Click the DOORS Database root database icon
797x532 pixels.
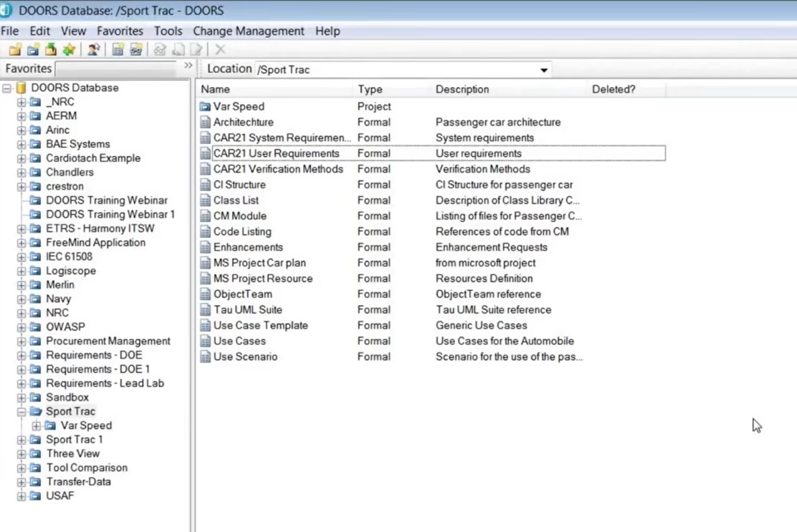[21, 88]
